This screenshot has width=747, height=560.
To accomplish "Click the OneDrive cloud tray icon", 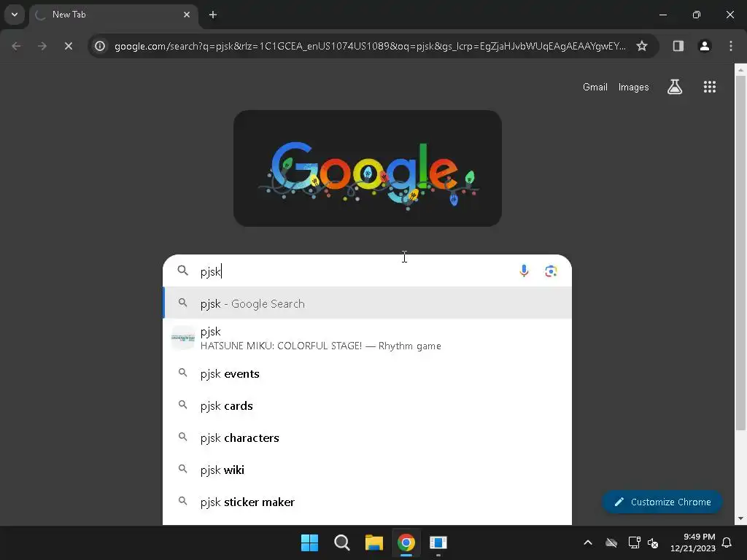I will (611, 542).
